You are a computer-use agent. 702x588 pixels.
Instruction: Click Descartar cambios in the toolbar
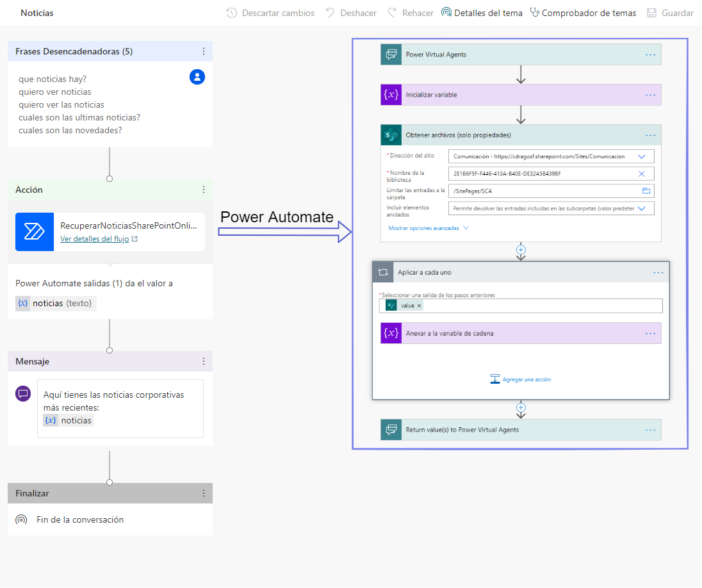click(x=270, y=13)
